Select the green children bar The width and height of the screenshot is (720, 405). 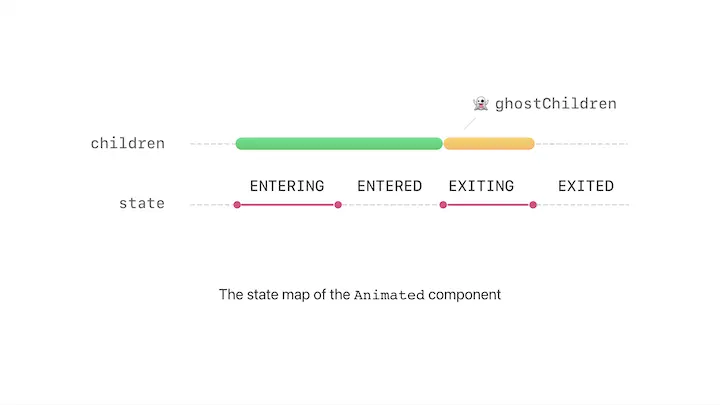(x=339, y=143)
